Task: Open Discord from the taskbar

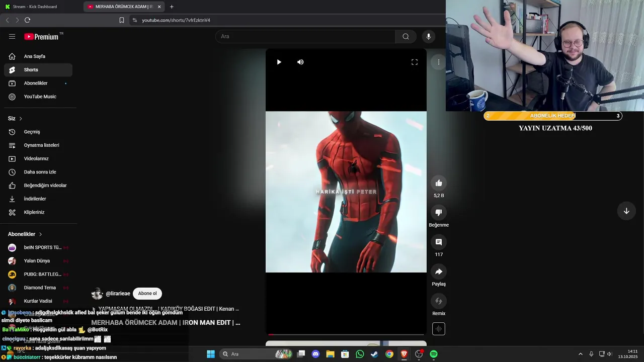Action: point(315,354)
